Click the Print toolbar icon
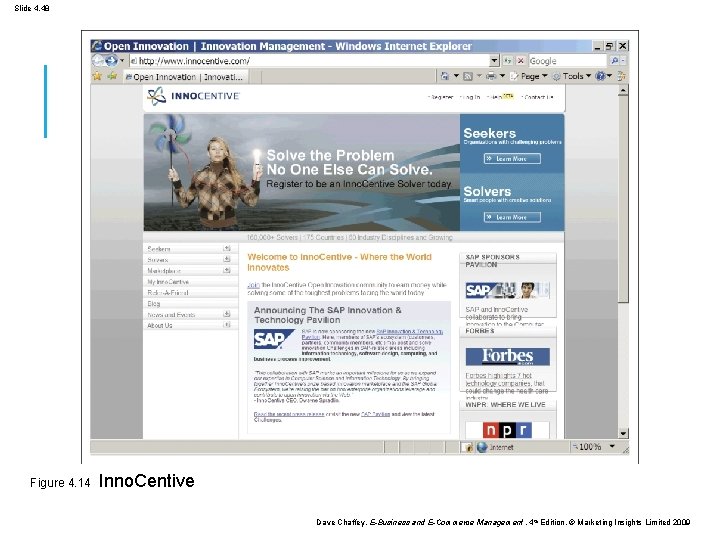Viewport: 720px width, 540px height. click(x=491, y=76)
